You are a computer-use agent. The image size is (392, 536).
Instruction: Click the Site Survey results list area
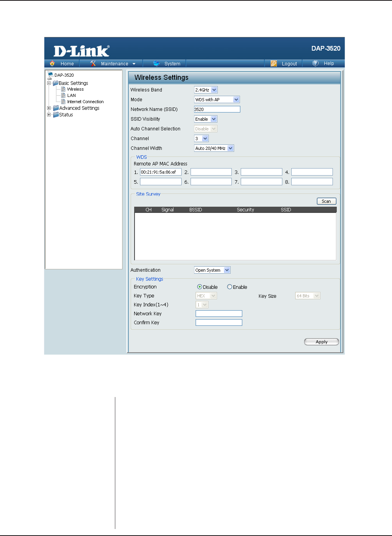pyautogui.click(x=235, y=236)
